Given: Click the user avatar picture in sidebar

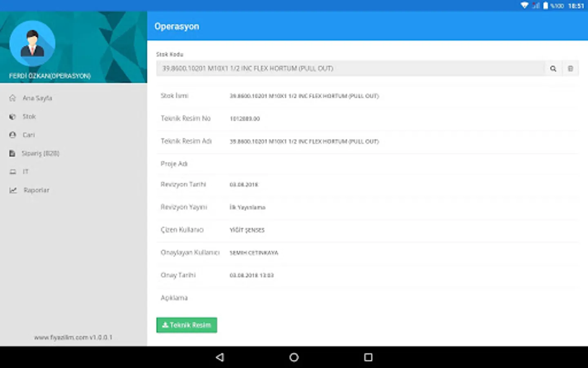Looking at the screenshot, I should (x=32, y=44).
